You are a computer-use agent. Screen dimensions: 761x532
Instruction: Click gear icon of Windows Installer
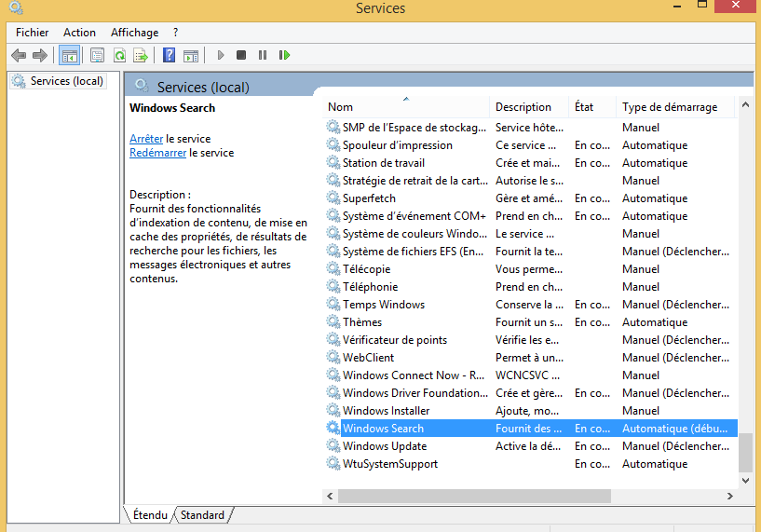point(333,410)
